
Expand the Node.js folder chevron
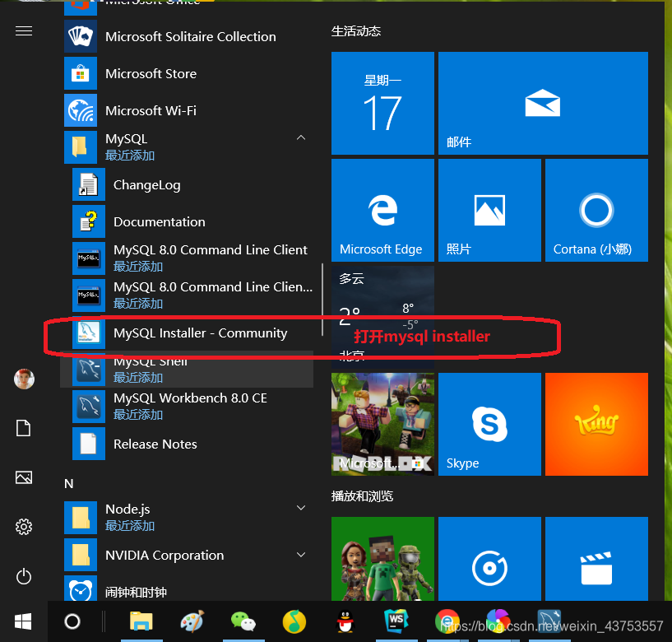pyautogui.click(x=301, y=508)
